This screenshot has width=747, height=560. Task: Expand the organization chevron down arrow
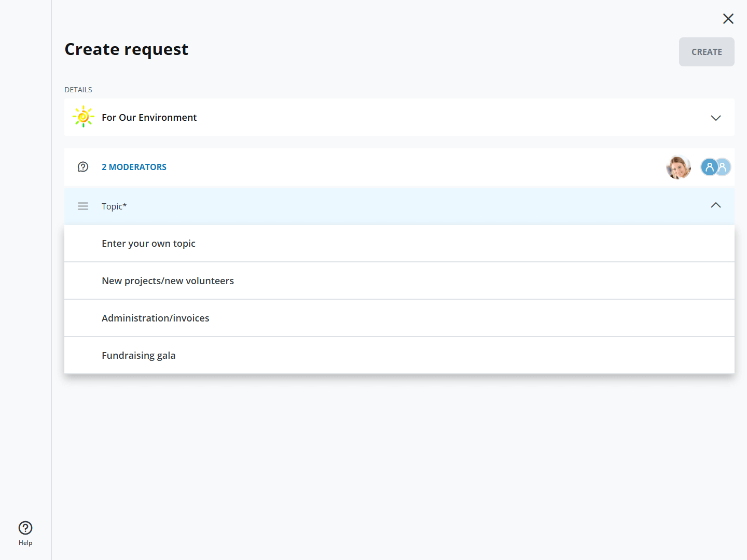point(715,118)
